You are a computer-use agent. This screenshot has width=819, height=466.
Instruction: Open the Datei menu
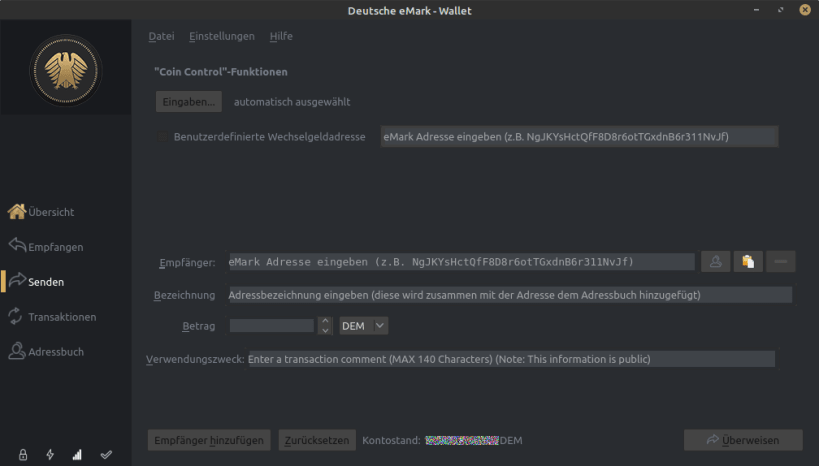tap(161, 36)
